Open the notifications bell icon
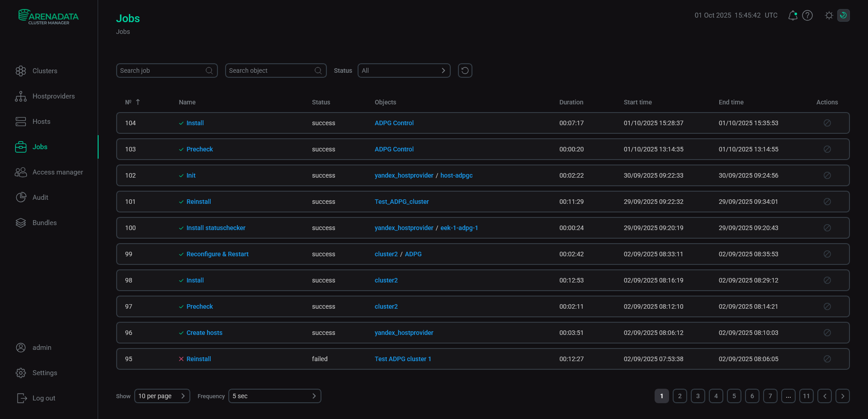868x419 pixels. pos(793,15)
